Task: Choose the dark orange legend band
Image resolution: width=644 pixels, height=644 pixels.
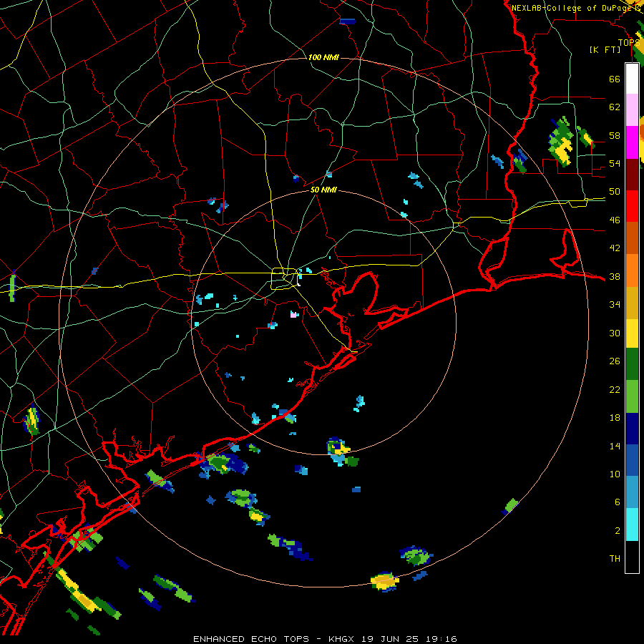Action: pos(632,238)
